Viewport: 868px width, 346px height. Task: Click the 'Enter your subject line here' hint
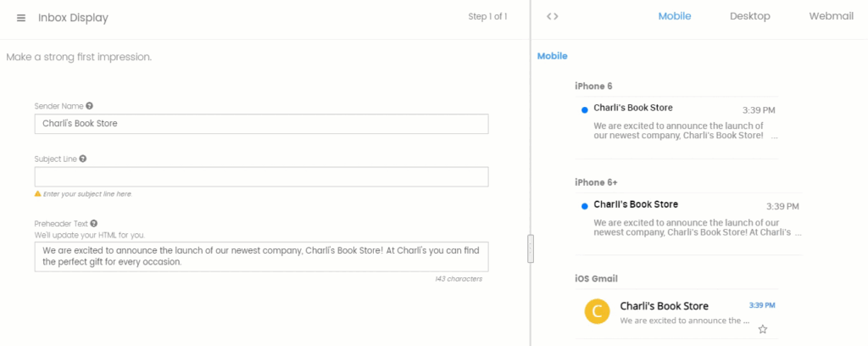point(87,194)
